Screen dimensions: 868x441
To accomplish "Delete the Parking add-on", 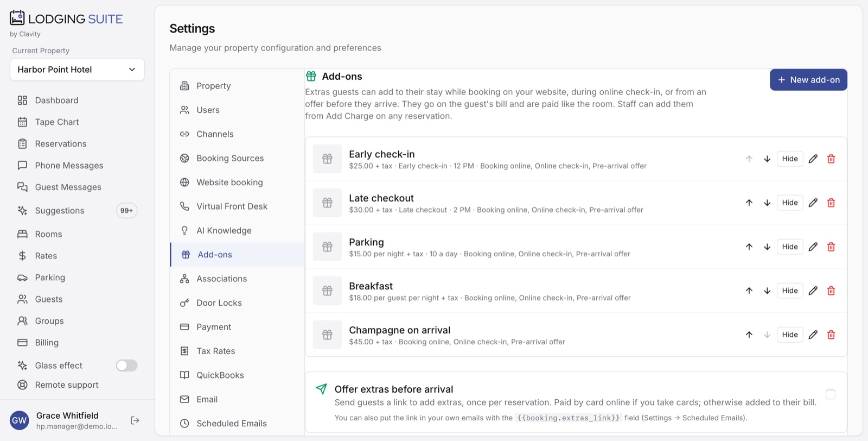I will [x=831, y=247].
